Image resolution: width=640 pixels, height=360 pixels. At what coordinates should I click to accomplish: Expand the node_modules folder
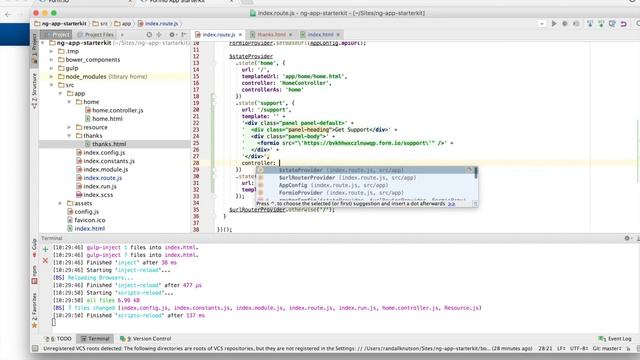(51, 77)
